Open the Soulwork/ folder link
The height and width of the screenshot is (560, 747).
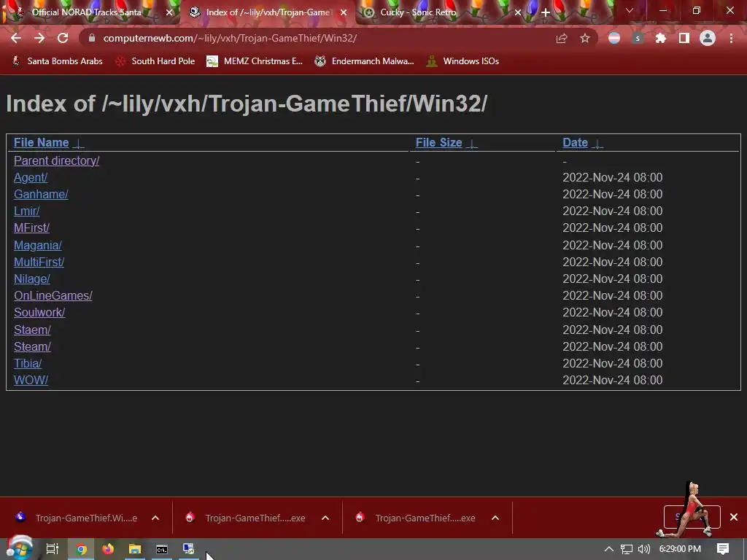tap(39, 312)
